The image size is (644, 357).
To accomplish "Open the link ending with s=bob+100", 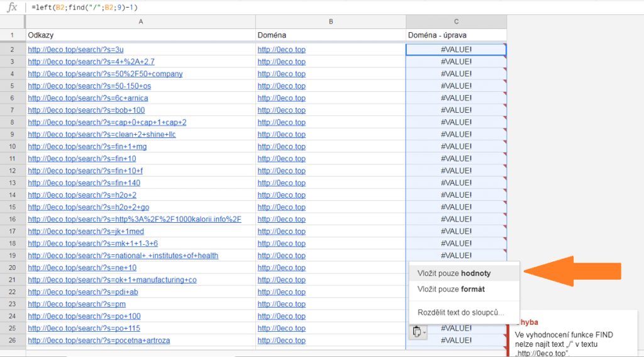I will (x=86, y=110).
